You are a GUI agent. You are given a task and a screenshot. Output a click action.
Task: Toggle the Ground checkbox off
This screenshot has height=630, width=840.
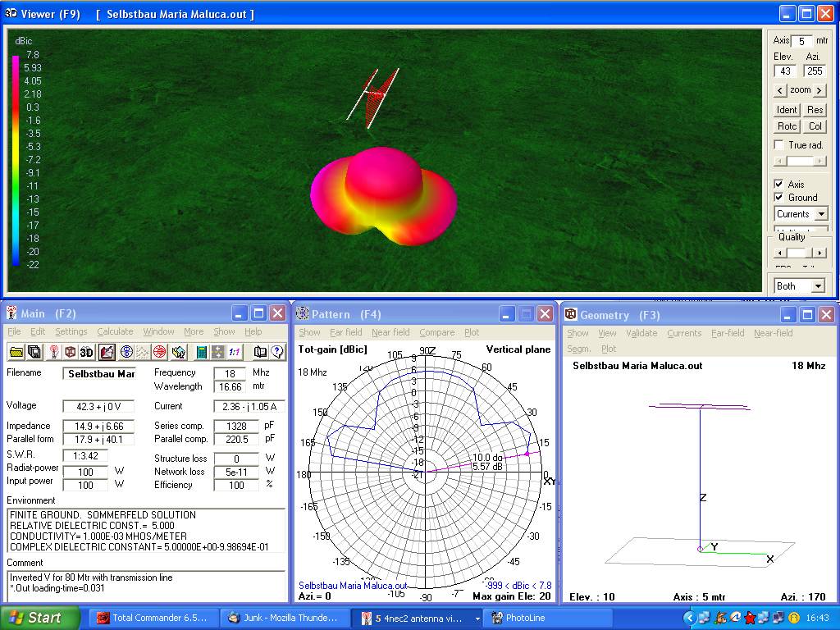click(x=779, y=197)
